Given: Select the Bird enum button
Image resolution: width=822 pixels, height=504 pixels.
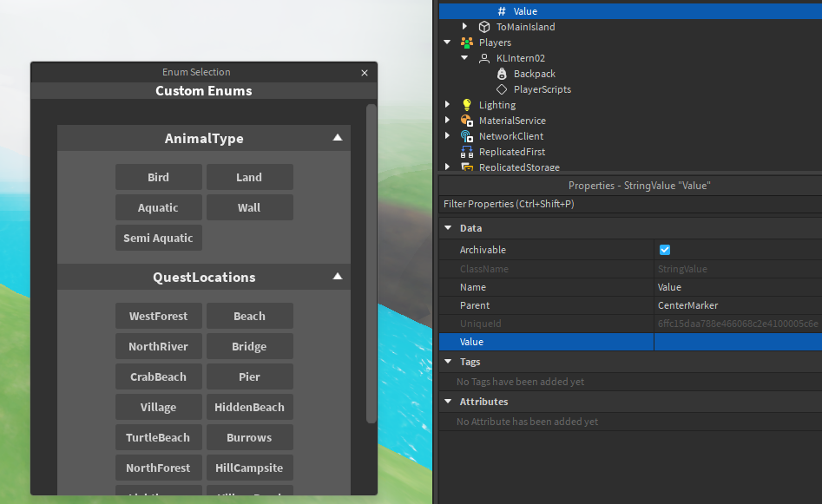Looking at the screenshot, I should [x=158, y=177].
